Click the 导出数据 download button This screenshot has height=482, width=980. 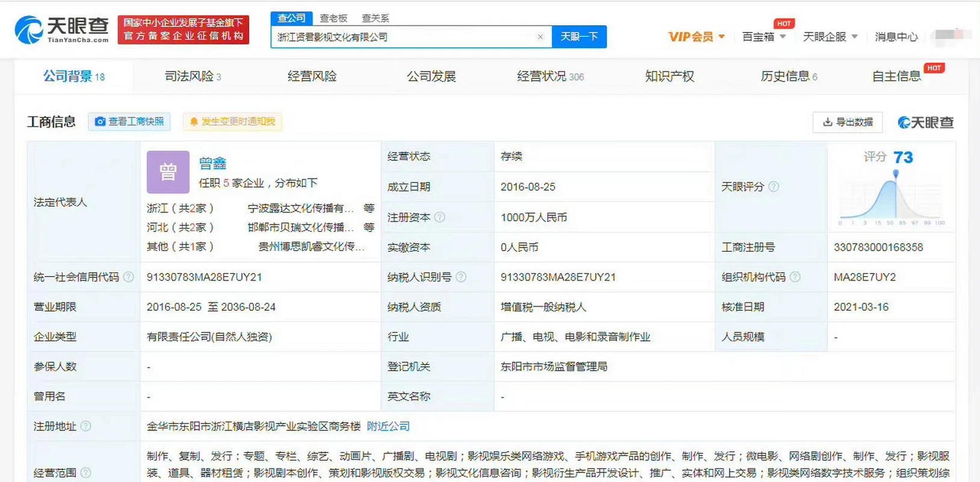click(848, 122)
